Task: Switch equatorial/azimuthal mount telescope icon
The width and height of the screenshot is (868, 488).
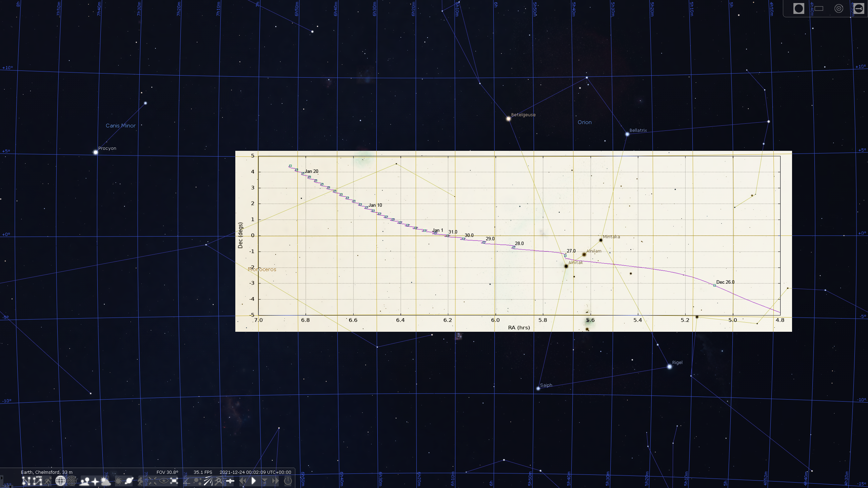Action: click(x=140, y=481)
